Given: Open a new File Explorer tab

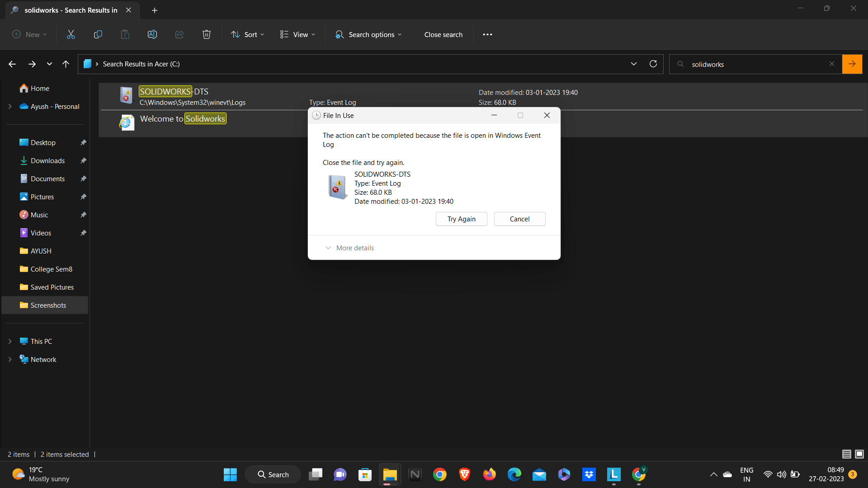Looking at the screenshot, I should (155, 10).
